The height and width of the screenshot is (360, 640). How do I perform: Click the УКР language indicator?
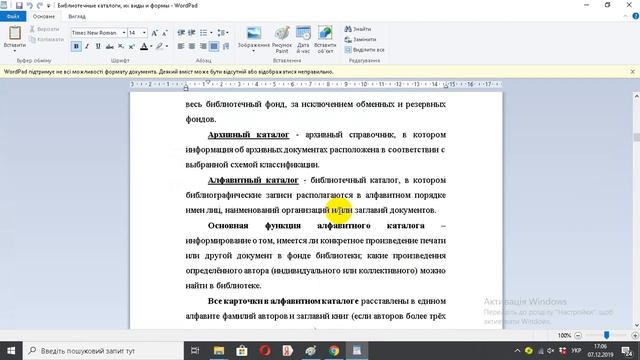(576, 351)
